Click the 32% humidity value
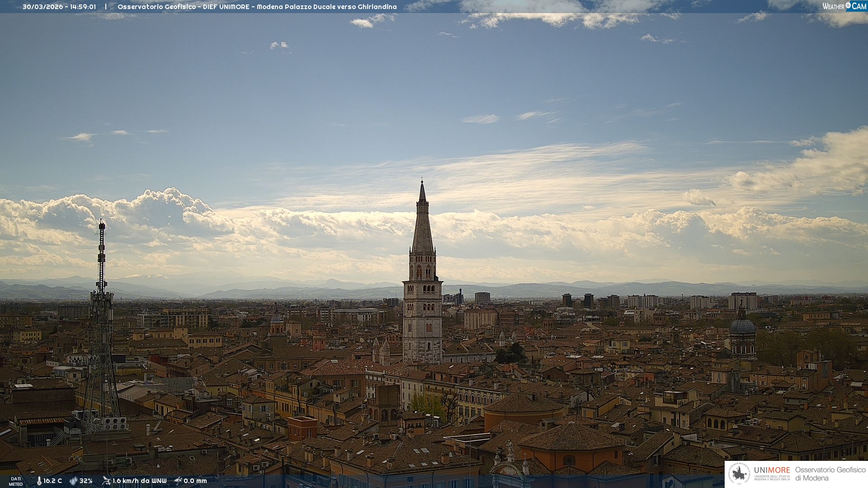This screenshot has height=488, width=868. coord(86,481)
